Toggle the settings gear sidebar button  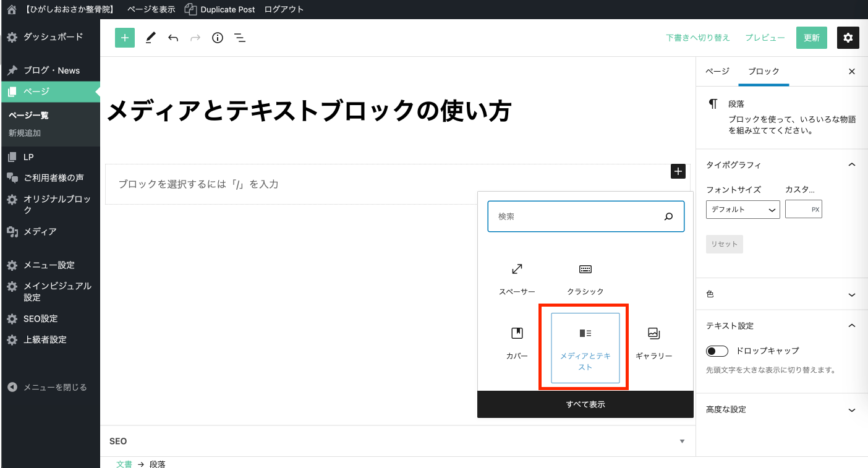[x=848, y=38]
